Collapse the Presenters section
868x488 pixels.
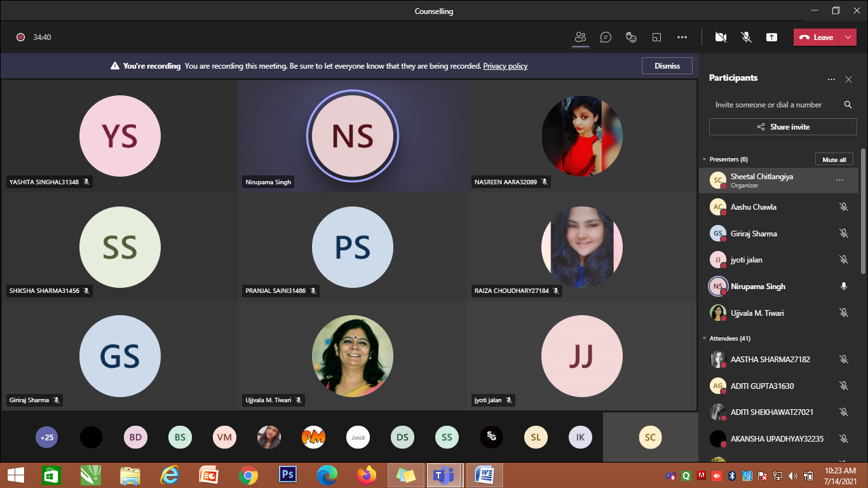point(704,159)
